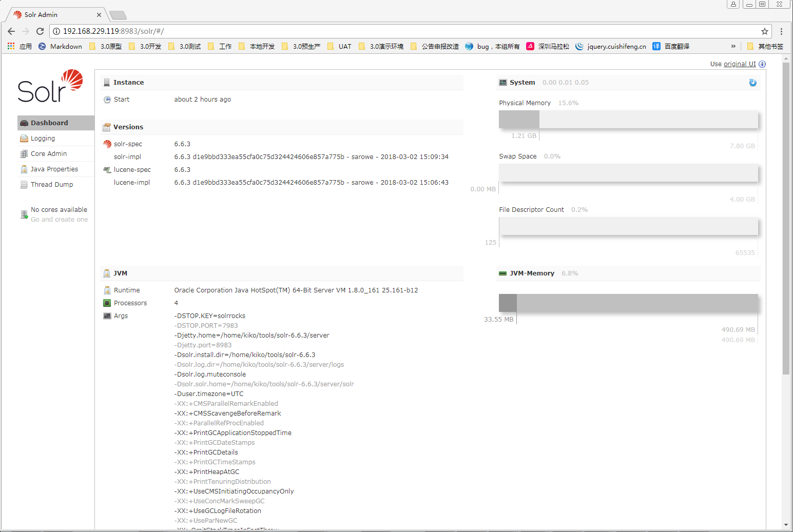
Task: Open the 3.0演示环境 bookmark folder
Action: coord(381,46)
